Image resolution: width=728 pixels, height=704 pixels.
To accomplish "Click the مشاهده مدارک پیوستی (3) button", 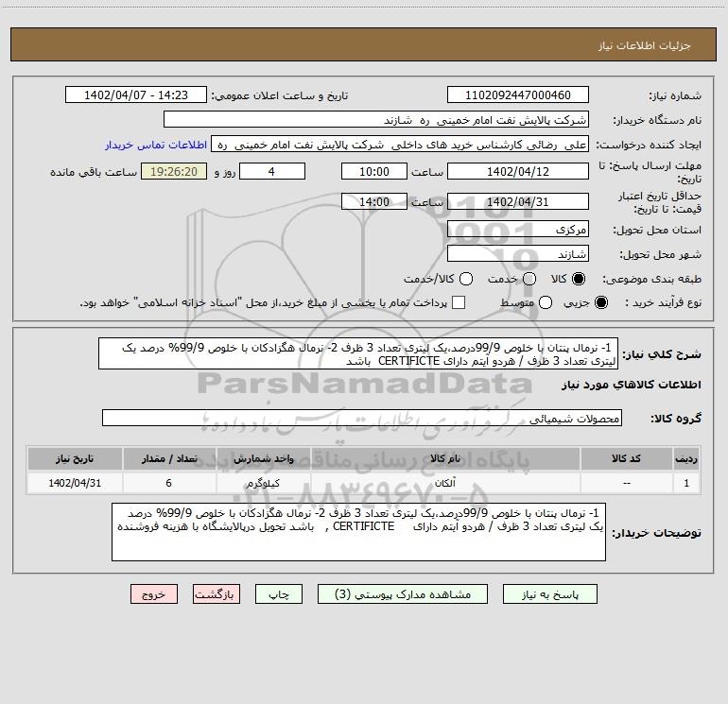I will (x=403, y=594).
